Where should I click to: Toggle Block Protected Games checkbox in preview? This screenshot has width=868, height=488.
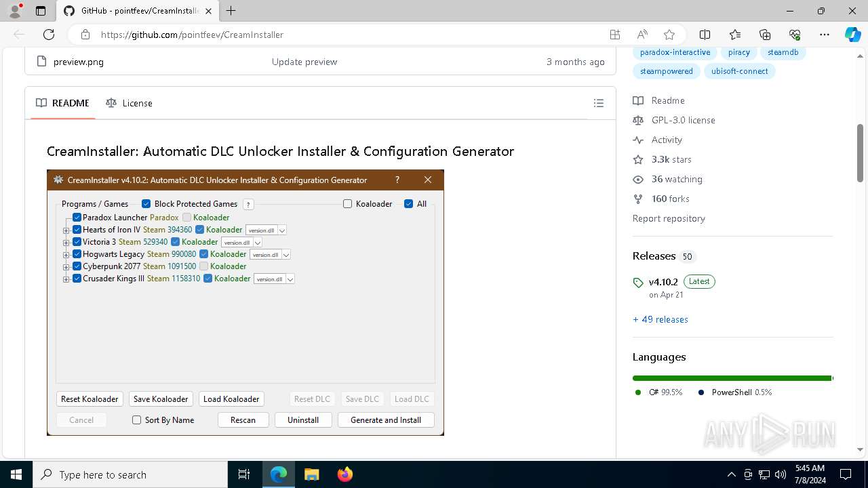click(x=146, y=204)
